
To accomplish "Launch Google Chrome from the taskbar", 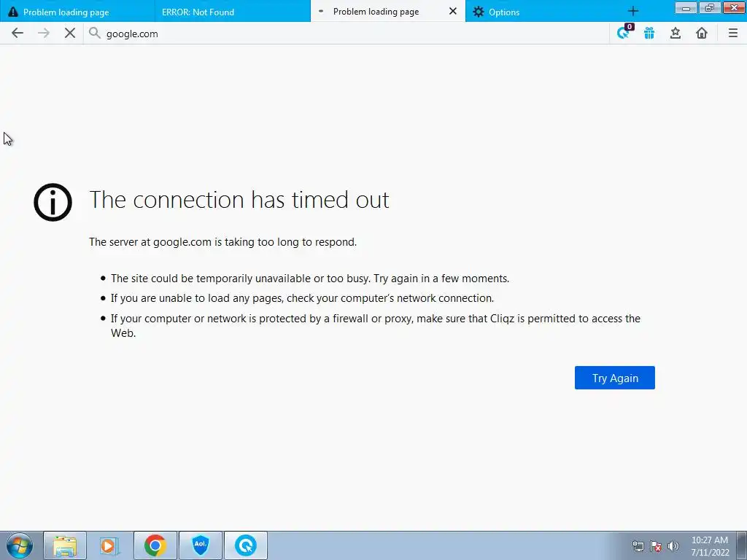I will pyautogui.click(x=155, y=545).
